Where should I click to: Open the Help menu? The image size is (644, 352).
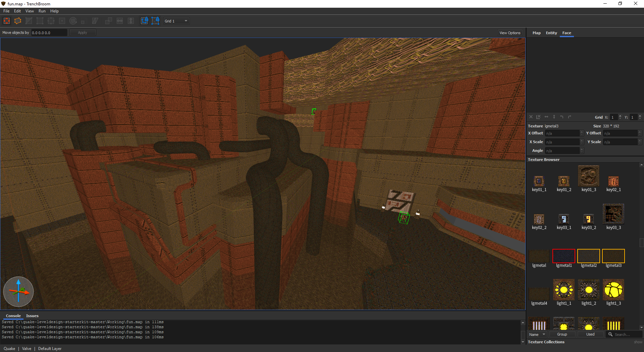point(54,11)
